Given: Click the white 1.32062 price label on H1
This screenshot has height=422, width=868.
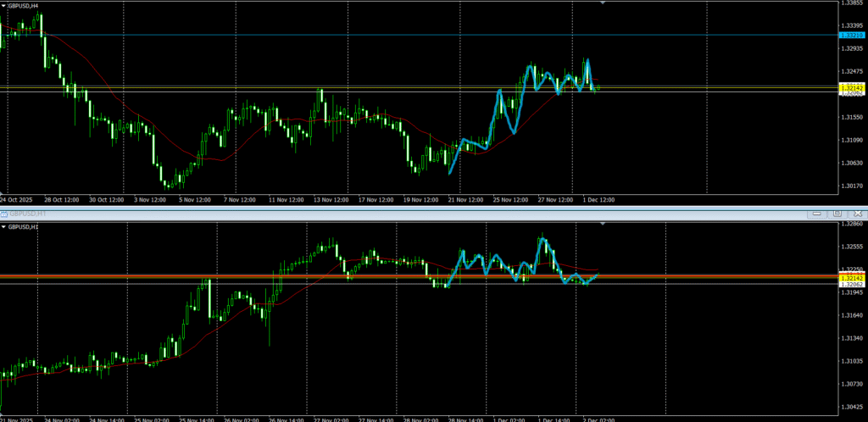Looking at the screenshot, I should tap(850, 285).
